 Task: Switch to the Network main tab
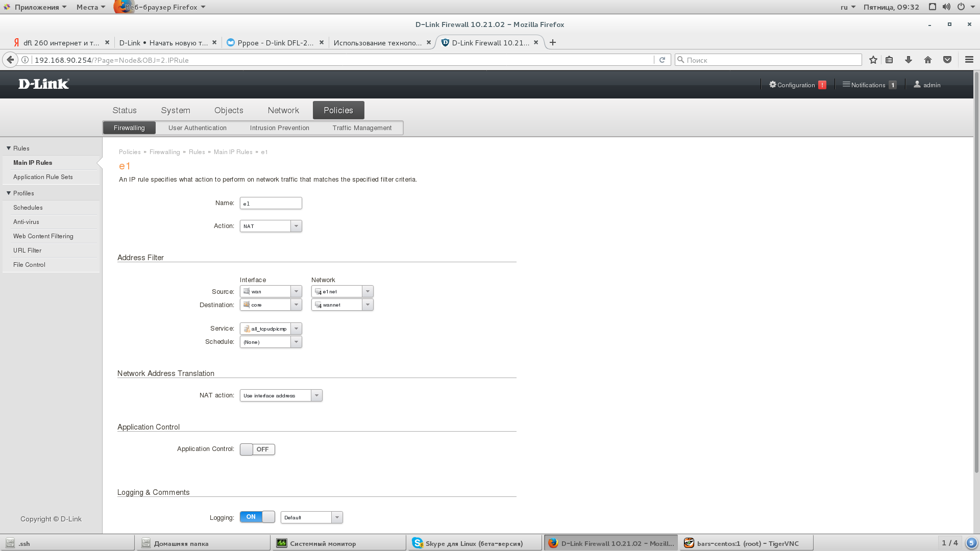(283, 110)
